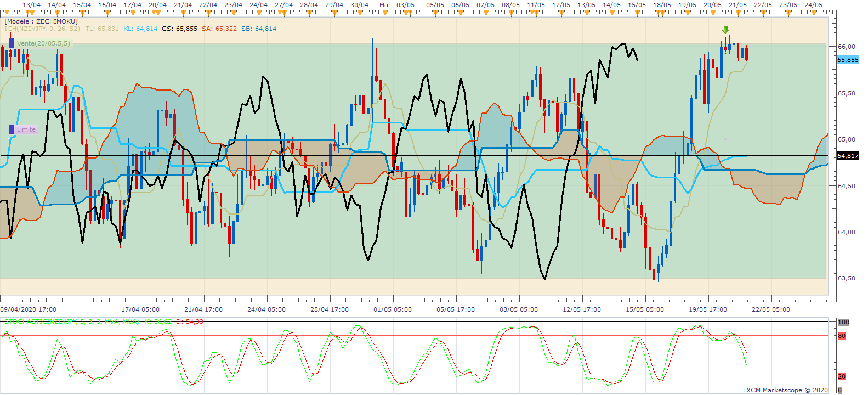Click the 09/04/2020 17:00 timestamp label
The width and height of the screenshot is (868, 395).
pyautogui.click(x=29, y=309)
